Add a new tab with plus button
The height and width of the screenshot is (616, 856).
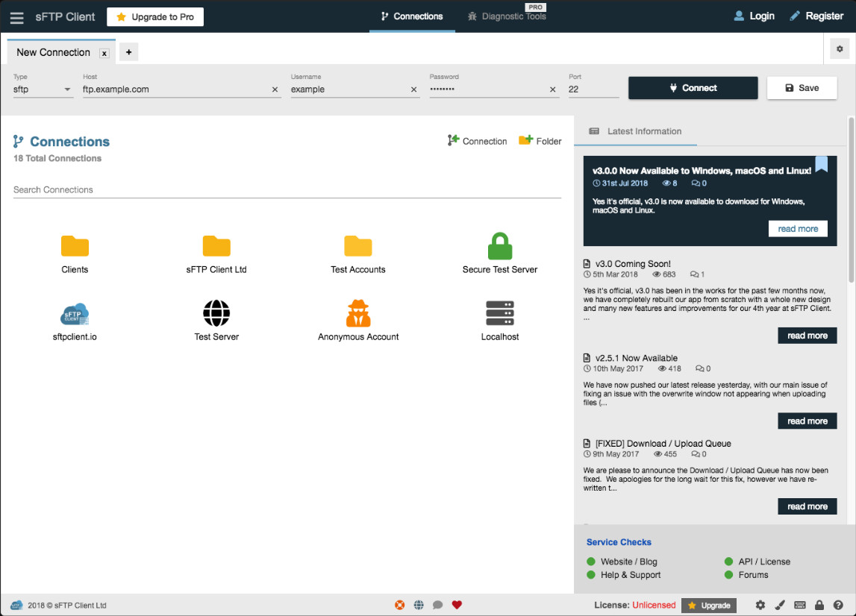pos(129,52)
